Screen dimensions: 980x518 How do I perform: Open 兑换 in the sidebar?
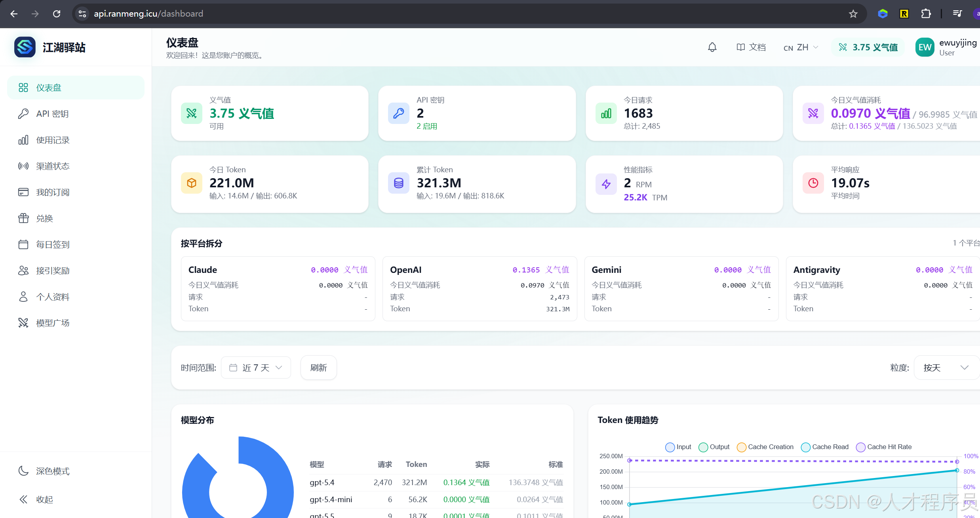click(76, 218)
